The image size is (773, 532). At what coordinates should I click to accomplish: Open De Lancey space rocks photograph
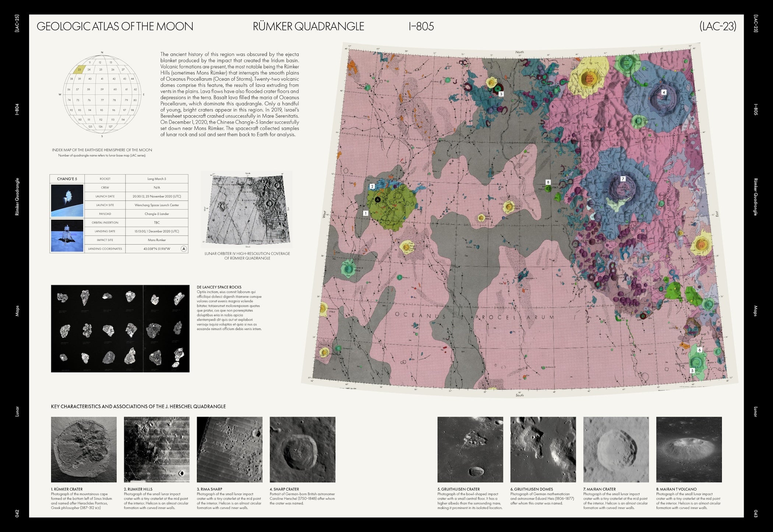[120, 329]
